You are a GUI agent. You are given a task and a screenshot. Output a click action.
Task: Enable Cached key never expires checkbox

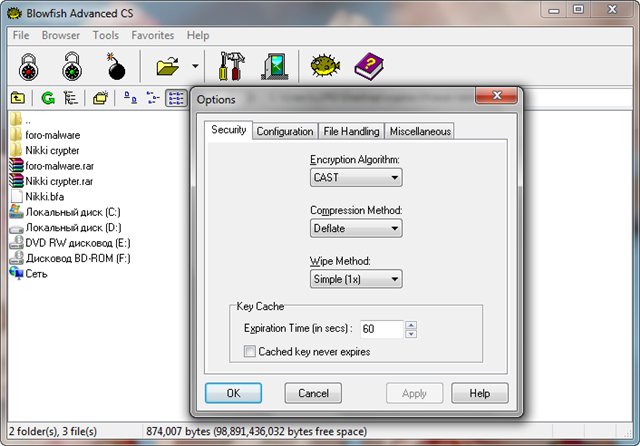tap(249, 351)
